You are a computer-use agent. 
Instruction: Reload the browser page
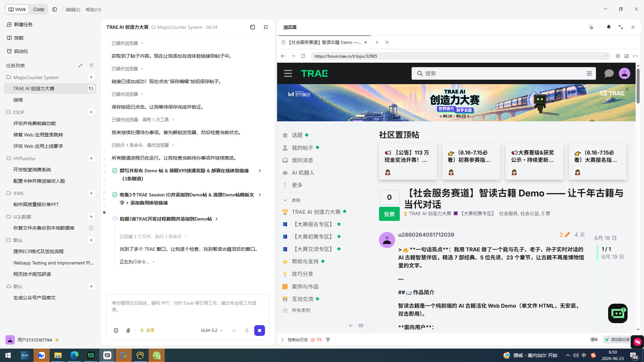(x=303, y=56)
